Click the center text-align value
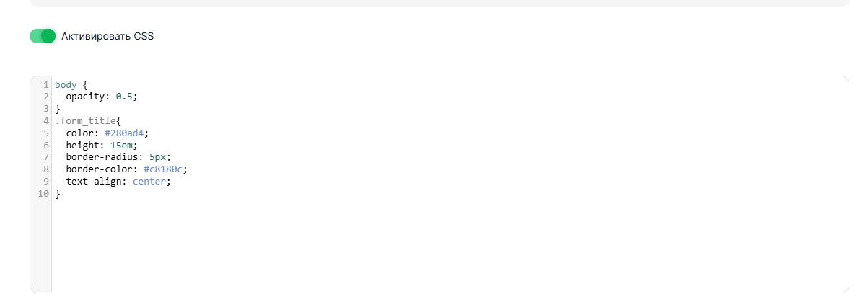The image size is (868, 302). (x=150, y=182)
